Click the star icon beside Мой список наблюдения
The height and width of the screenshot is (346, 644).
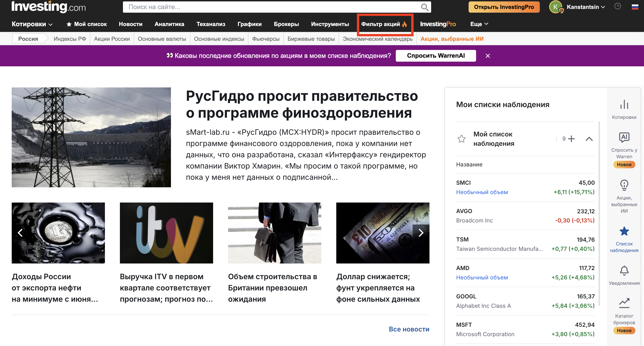(461, 139)
